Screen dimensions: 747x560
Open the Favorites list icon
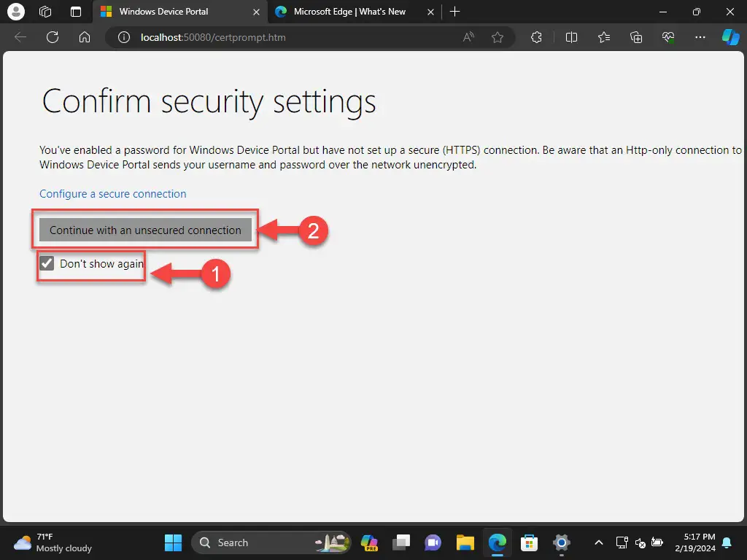[603, 37]
